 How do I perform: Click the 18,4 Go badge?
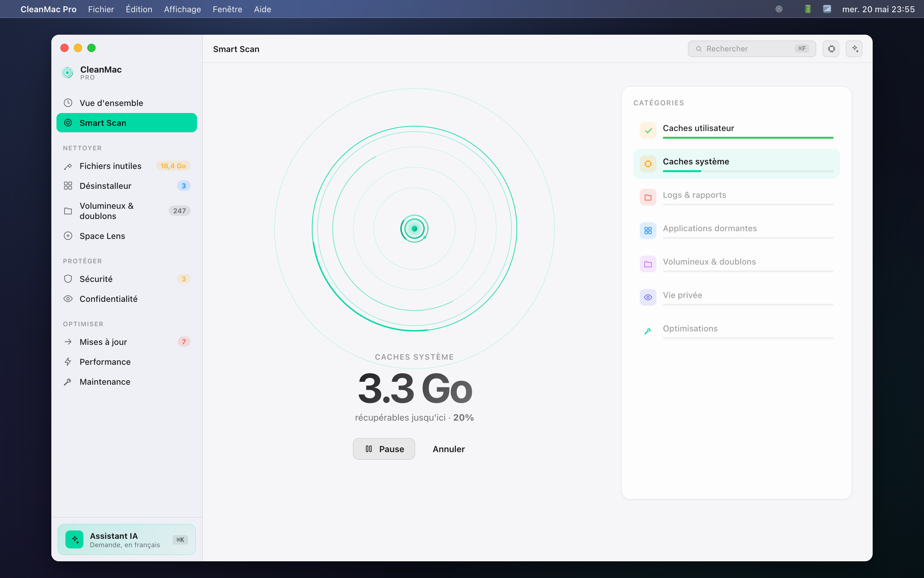point(173,166)
